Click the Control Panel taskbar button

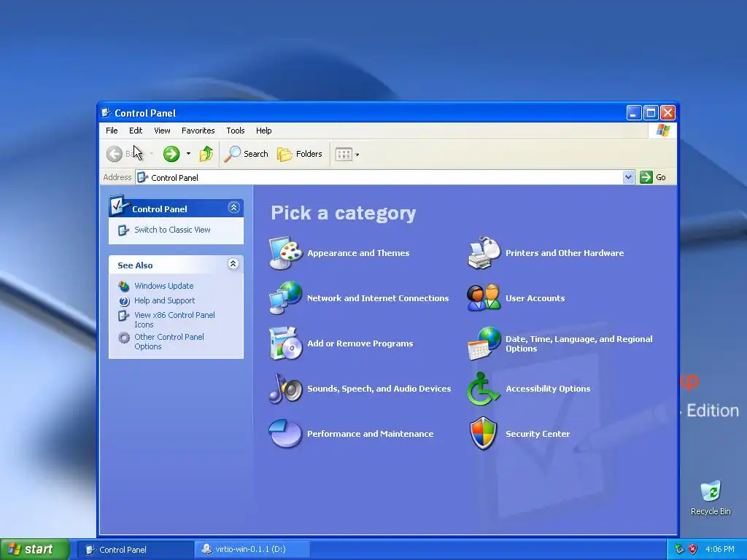tap(135, 549)
